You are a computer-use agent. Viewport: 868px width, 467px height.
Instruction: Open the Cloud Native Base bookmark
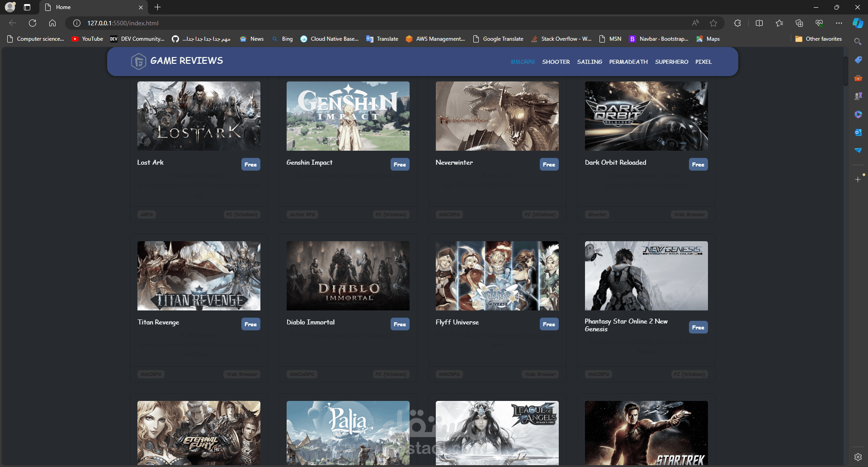(330, 39)
